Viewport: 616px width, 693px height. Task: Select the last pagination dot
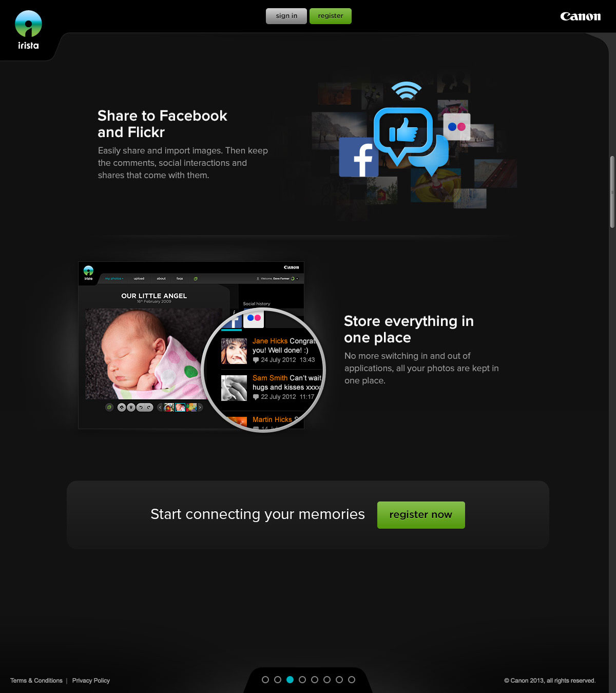(352, 680)
